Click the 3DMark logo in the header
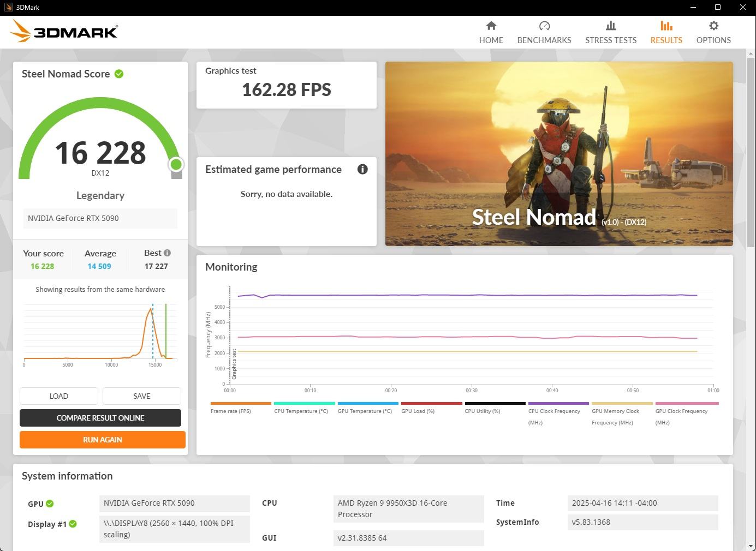Viewport: 756px width, 551px height. coord(64,31)
